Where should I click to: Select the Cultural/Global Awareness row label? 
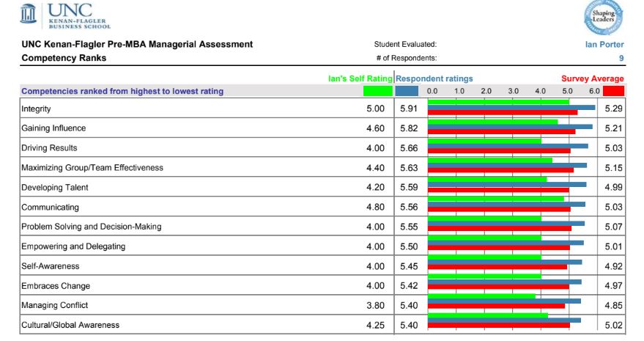point(70,325)
